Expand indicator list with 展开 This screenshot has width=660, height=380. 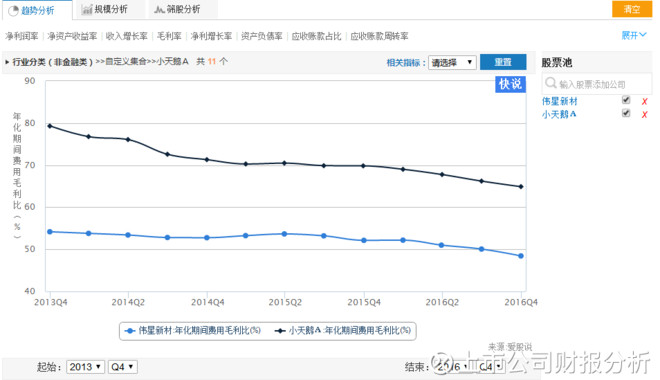(x=633, y=35)
